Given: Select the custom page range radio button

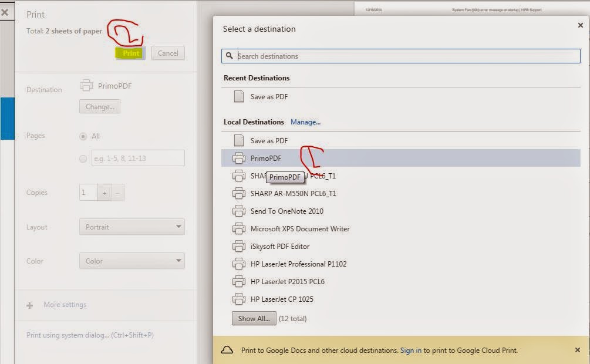Looking at the screenshot, I should 83,159.
